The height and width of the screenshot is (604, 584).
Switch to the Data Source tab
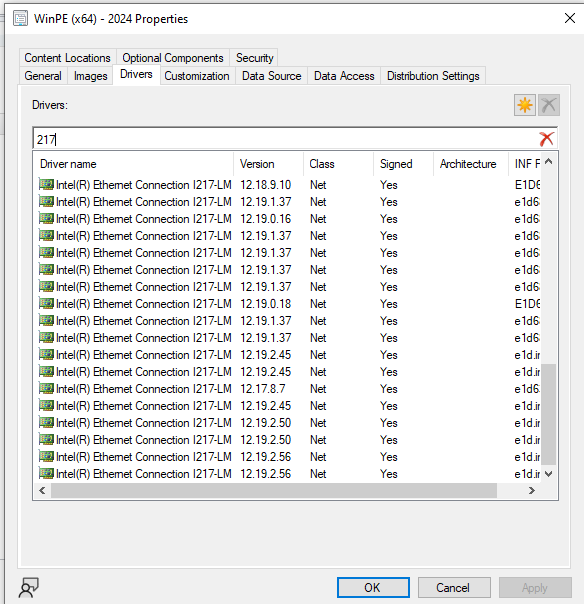click(x=272, y=76)
